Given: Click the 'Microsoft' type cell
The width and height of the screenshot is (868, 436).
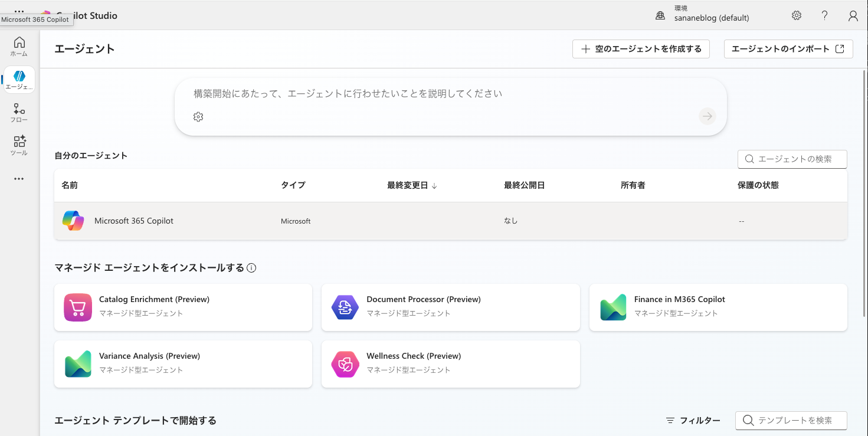Looking at the screenshot, I should (x=296, y=221).
